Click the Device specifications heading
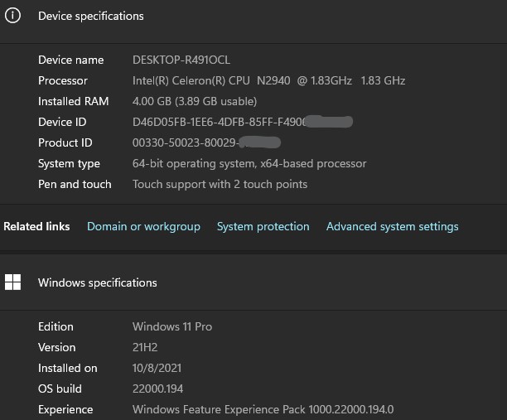This screenshot has width=507, height=420. tap(91, 17)
